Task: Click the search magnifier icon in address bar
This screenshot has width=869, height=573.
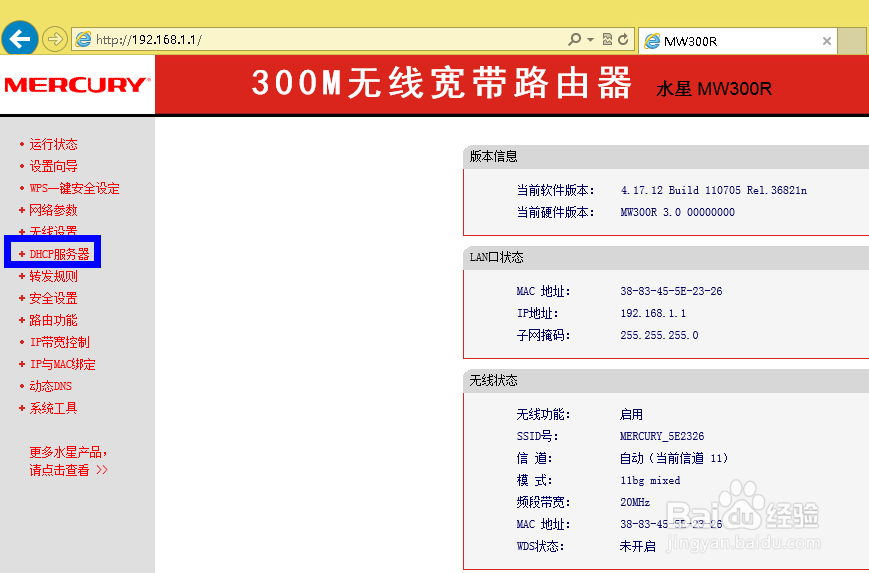Action: [x=575, y=39]
